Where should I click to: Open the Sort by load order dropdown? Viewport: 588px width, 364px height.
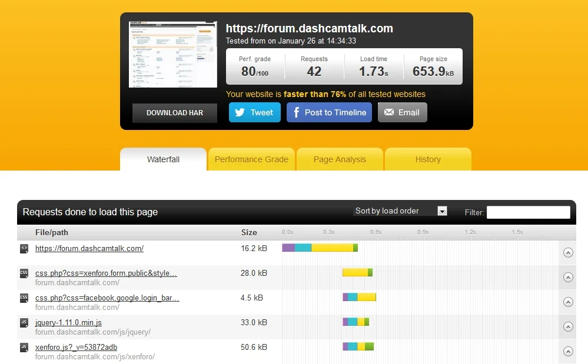(400, 211)
